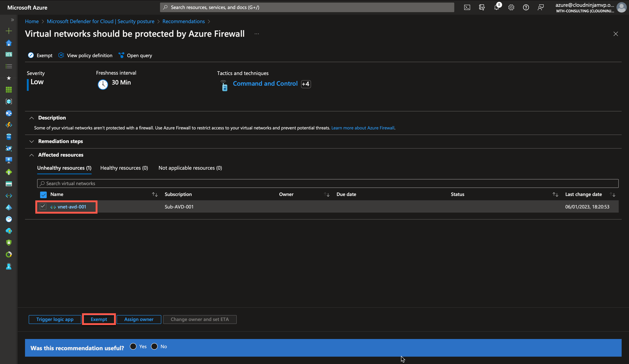Close the recommendation blade with the X

(x=616, y=34)
